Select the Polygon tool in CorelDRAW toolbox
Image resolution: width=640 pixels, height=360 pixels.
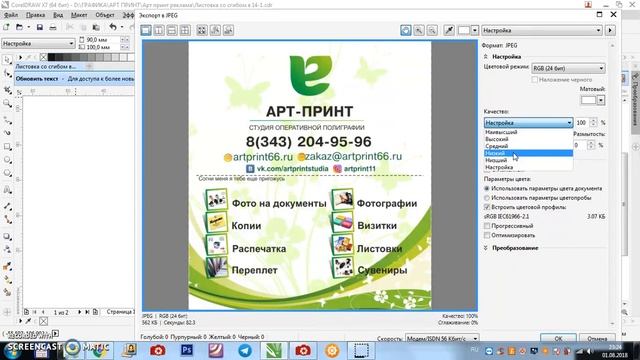7,173
